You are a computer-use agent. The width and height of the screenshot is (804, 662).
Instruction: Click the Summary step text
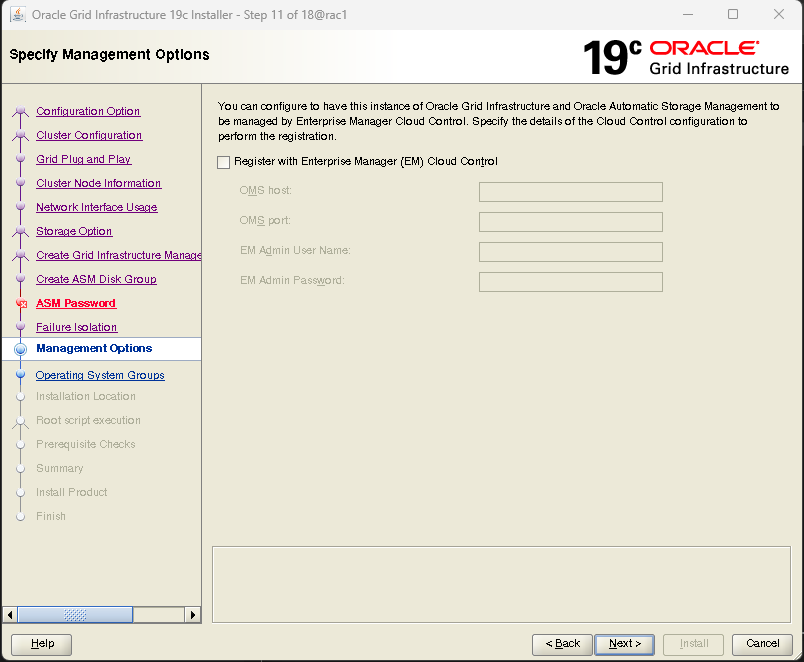pos(59,468)
